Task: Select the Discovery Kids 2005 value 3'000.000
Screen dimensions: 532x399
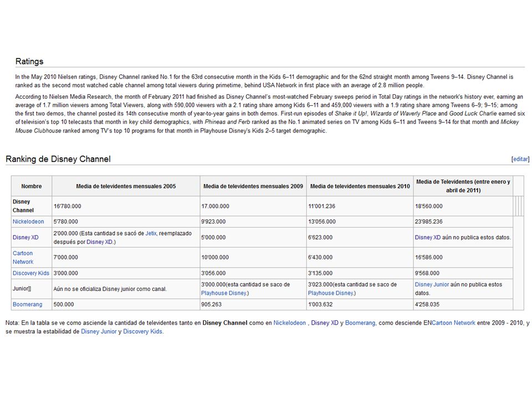Action: tap(126, 273)
